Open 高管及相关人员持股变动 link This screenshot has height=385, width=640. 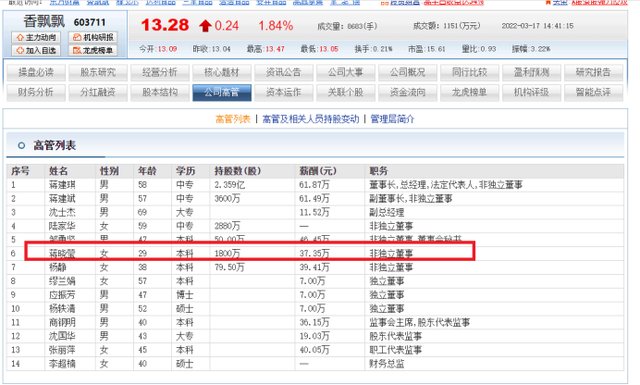point(311,119)
